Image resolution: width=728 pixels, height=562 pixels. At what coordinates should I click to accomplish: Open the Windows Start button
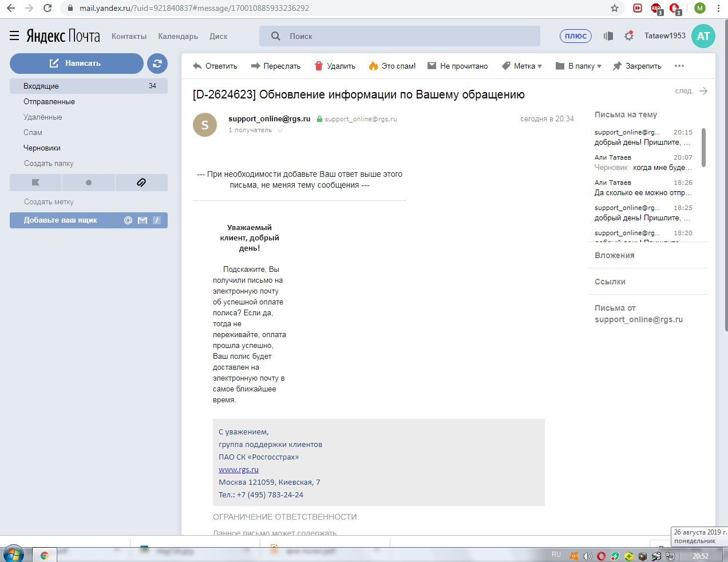[14, 555]
